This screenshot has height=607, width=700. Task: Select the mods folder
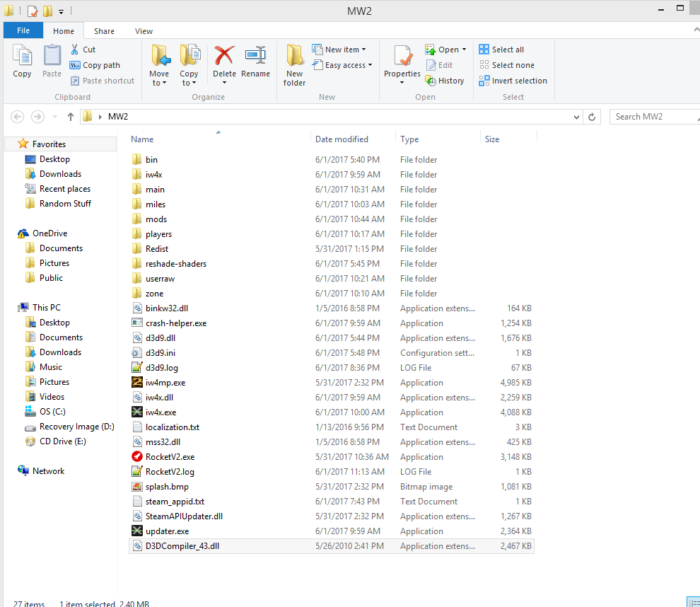point(156,219)
